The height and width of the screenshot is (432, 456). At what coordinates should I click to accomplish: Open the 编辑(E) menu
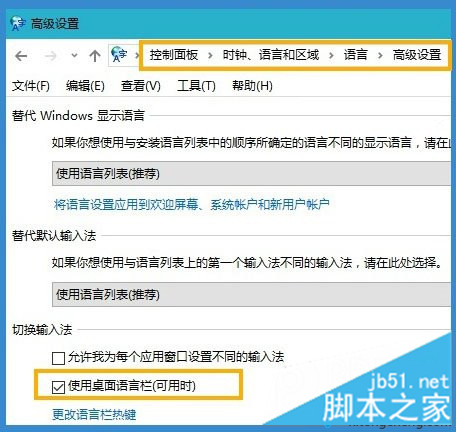click(x=85, y=86)
